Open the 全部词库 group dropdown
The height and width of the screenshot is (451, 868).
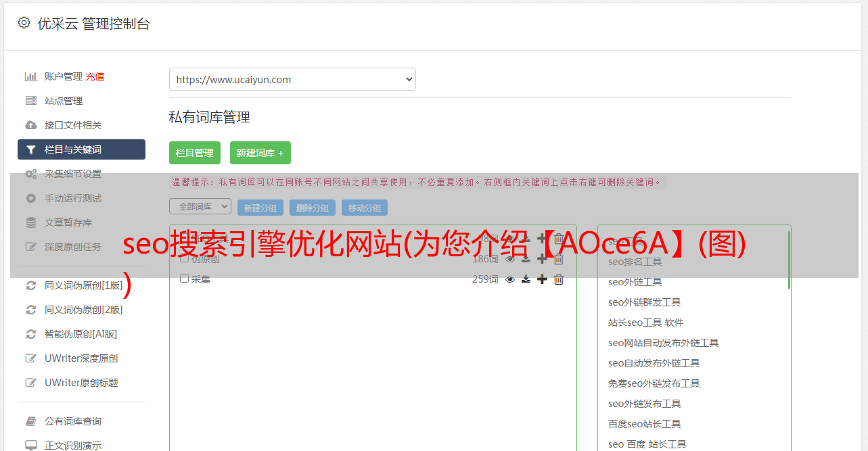pos(200,206)
